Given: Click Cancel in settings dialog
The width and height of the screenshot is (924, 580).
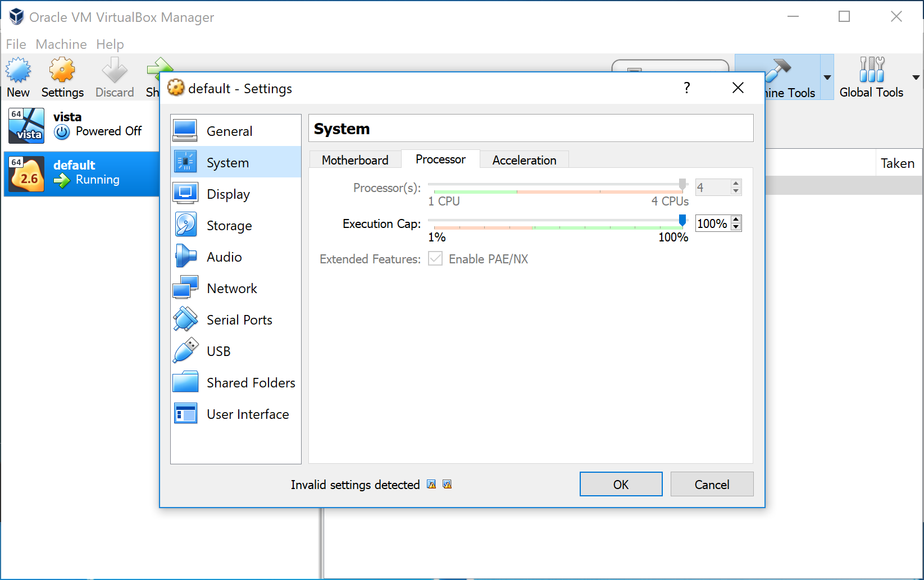Looking at the screenshot, I should tap(712, 484).
